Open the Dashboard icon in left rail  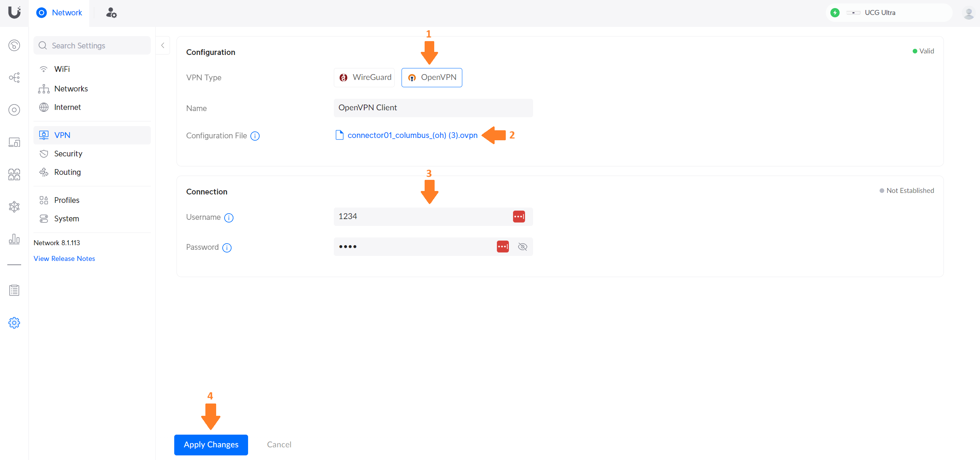coord(14,45)
